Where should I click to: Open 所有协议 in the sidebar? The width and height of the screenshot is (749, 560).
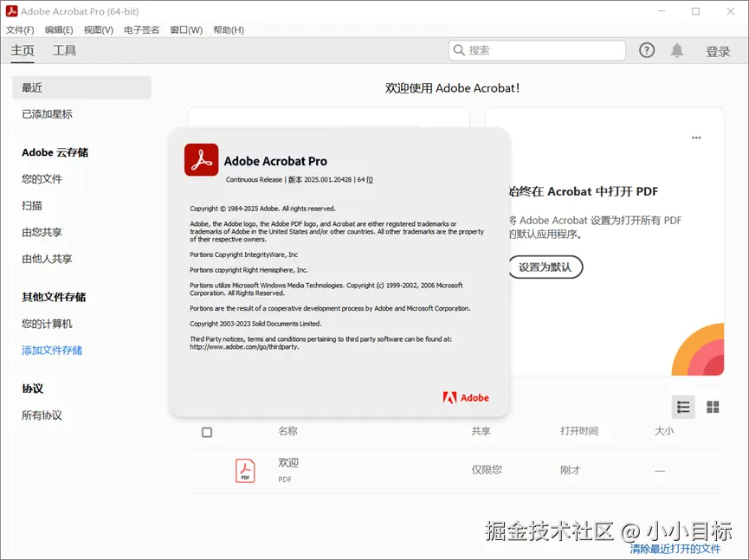42,415
